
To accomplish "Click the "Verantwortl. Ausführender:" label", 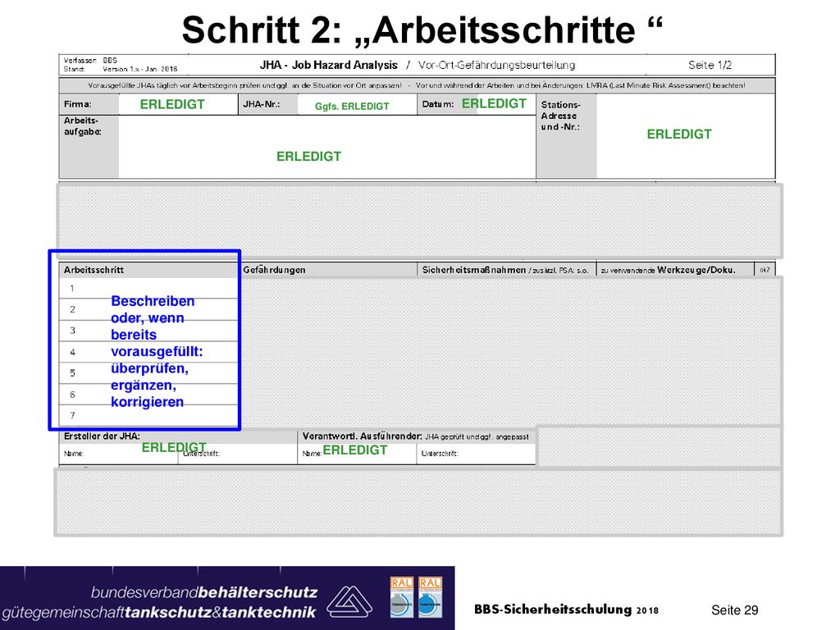I will point(362,436).
